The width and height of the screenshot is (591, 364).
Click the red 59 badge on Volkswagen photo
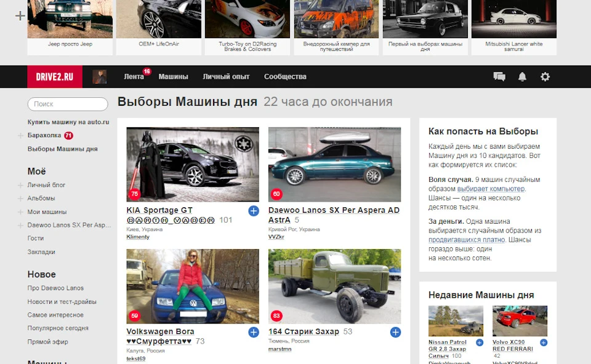pos(135,315)
